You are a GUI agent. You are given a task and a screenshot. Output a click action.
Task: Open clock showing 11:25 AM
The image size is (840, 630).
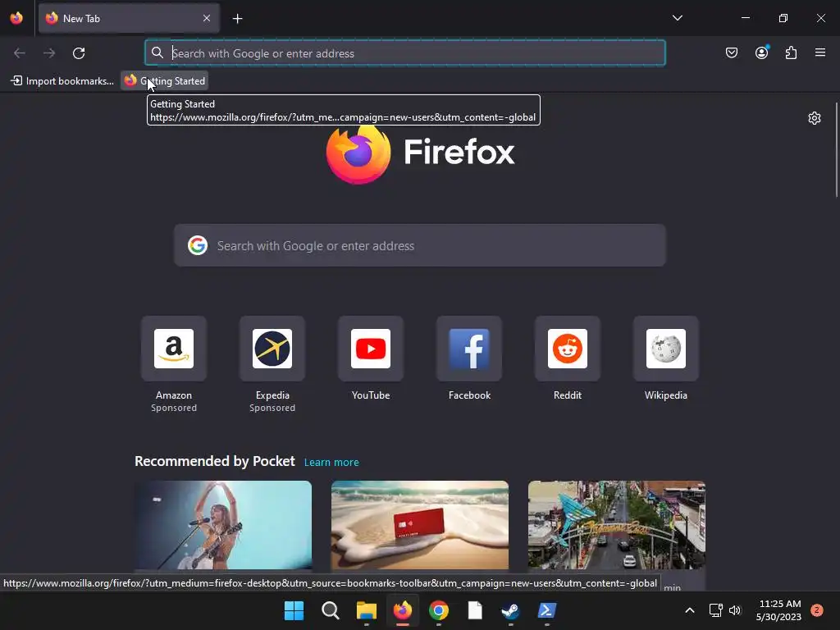(778, 610)
